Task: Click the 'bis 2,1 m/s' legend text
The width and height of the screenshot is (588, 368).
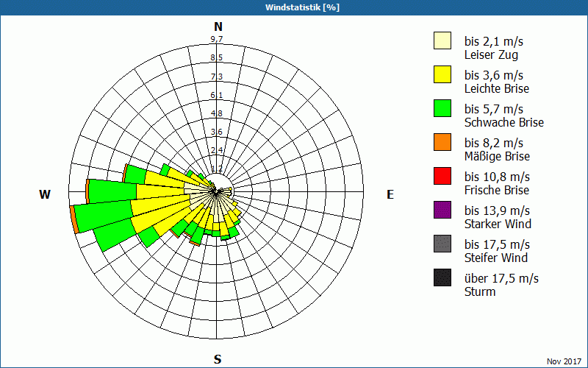Action: click(x=494, y=41)
